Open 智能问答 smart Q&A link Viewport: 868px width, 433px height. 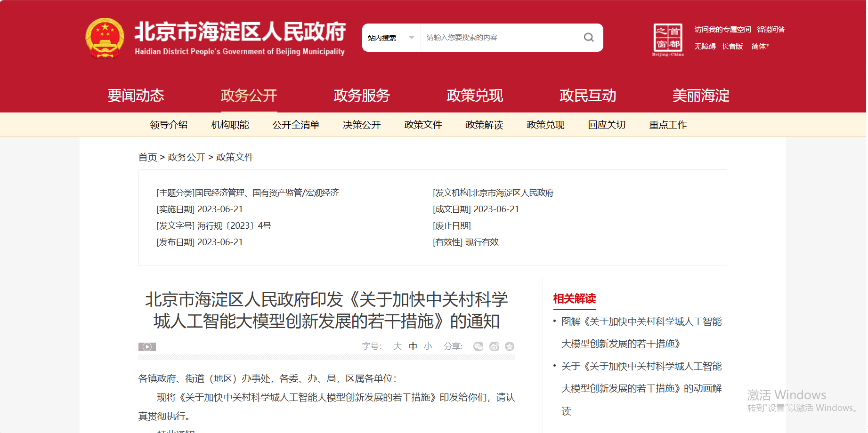tap(771, 29)
